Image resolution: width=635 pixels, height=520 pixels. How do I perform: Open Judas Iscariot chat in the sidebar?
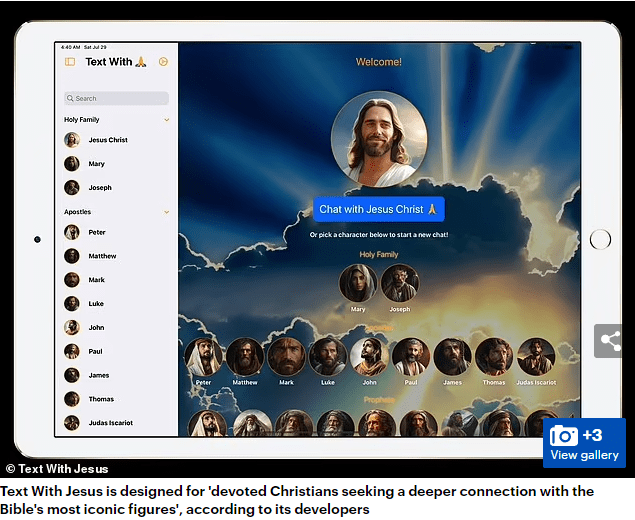[109, 423]
